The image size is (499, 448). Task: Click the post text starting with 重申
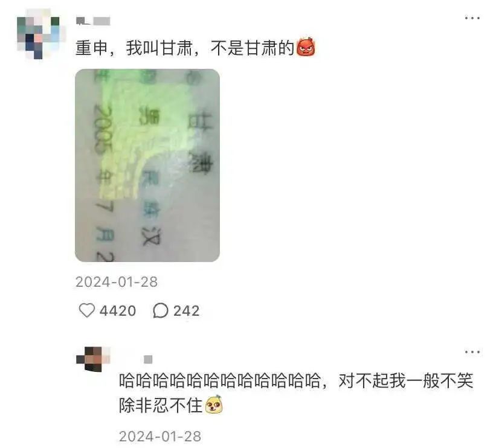point(185,48)
